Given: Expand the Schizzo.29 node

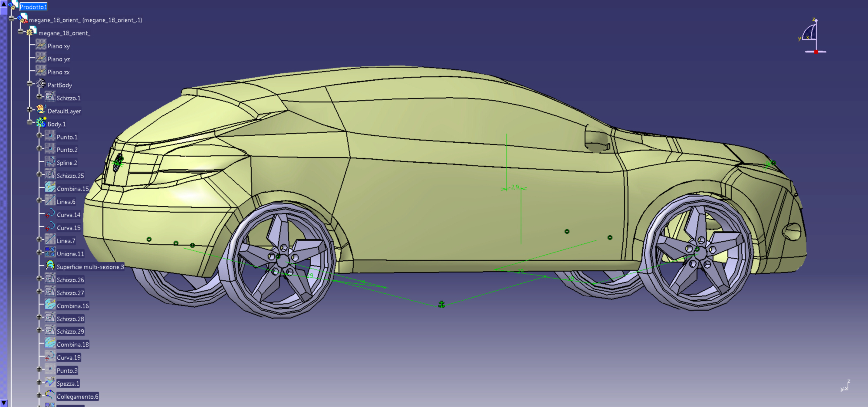Looking at the screenshot, I should pyautogui.click(x=39, y=330).
